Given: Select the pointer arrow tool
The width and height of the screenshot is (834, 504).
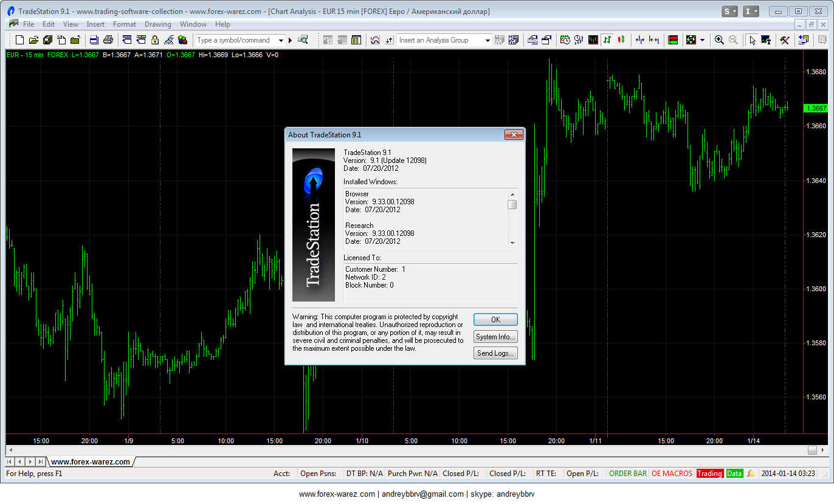Looking at the screenshot, I should pyautogui.click(x=752, y=40).
